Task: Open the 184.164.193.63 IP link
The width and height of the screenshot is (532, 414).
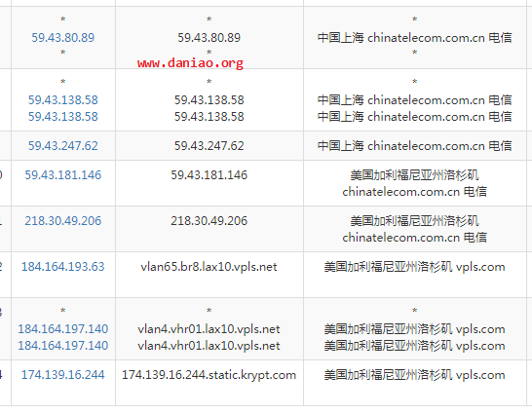Action: coord(63,267)
